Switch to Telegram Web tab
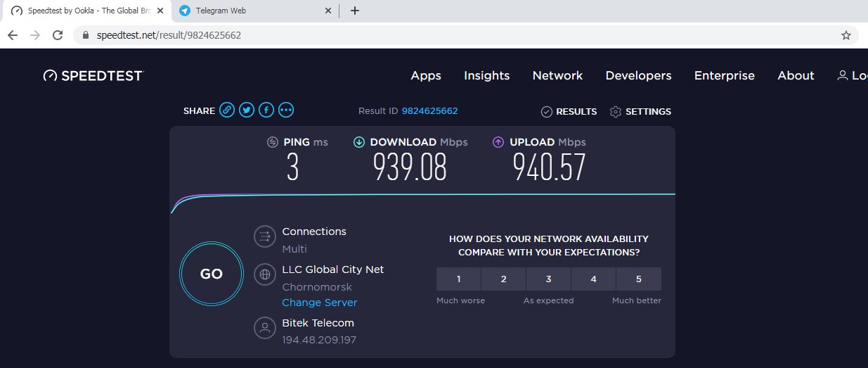The height and width of the screenshot is (368, 868). pos(255,11)
